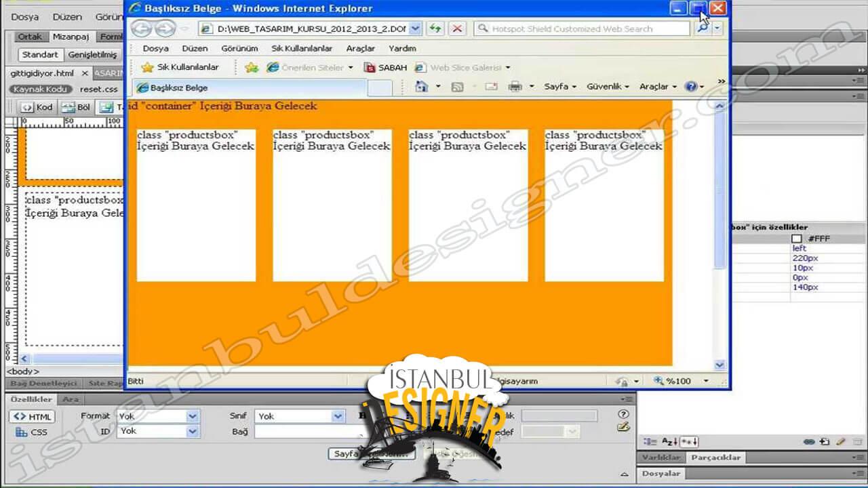This screenshot has width=868, height=488.
Task: Open IE Görünüm menu
Action: [239, 49]
